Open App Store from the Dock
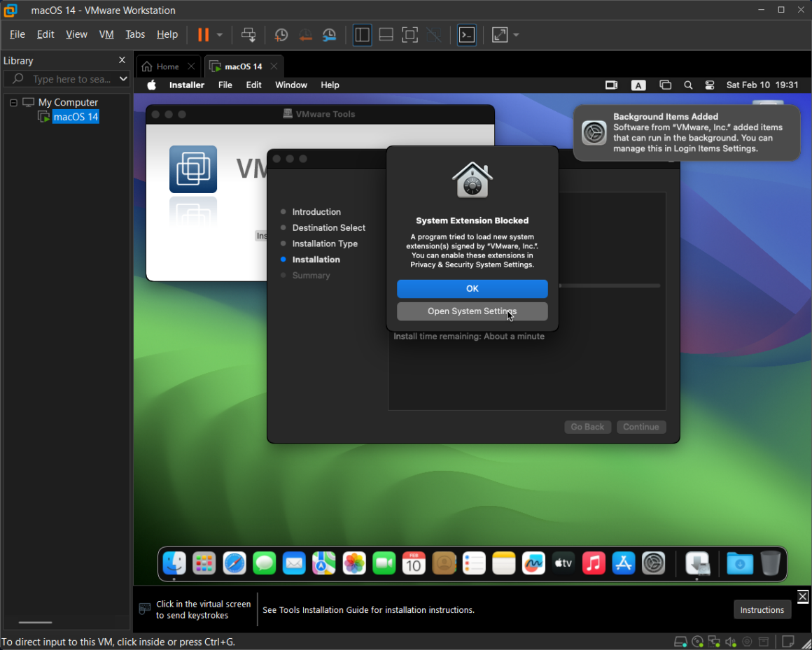The width and height of the screenshot is (812, 650). click(624, 563)
